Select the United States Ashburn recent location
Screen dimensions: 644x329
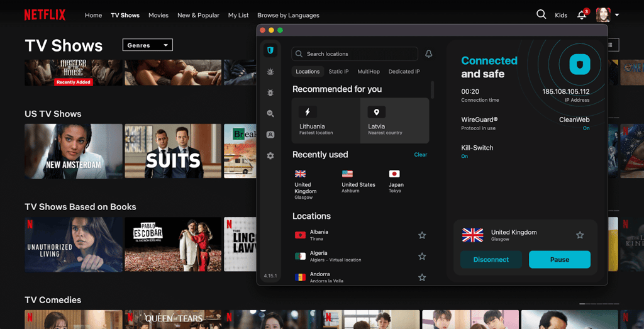point(358,181)
